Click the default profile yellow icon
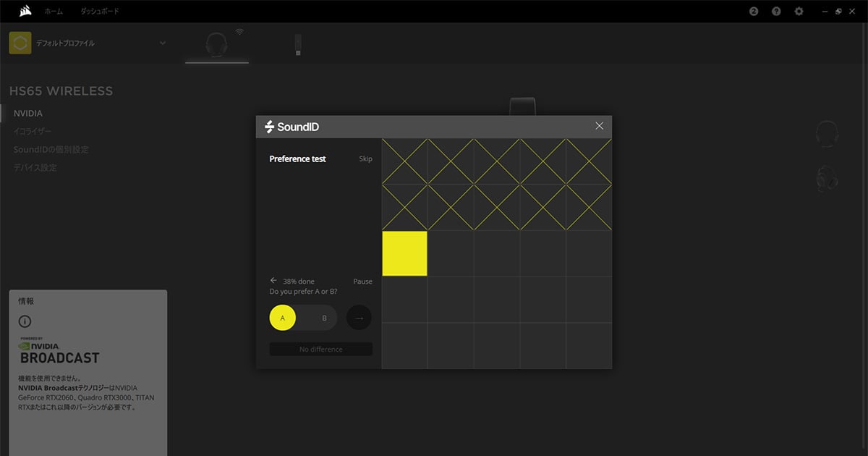The image size is (868, 456). 20,43
